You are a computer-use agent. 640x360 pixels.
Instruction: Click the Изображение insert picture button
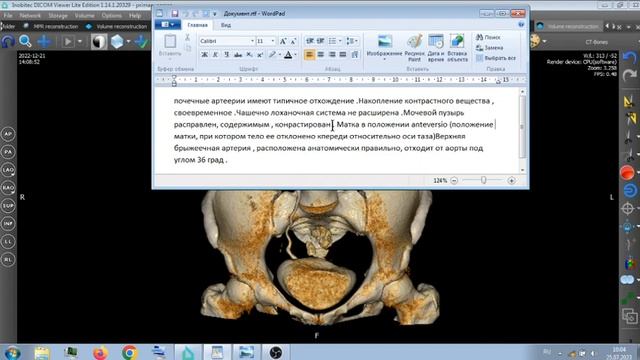384,48
